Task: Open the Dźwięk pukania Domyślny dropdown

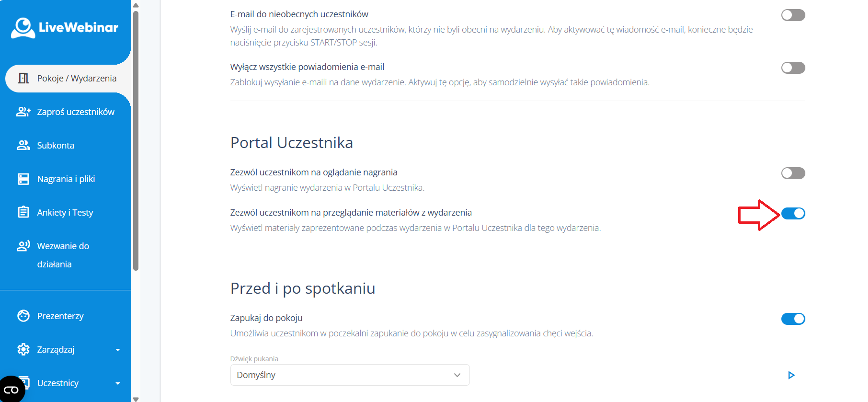Action: (350, 375)
